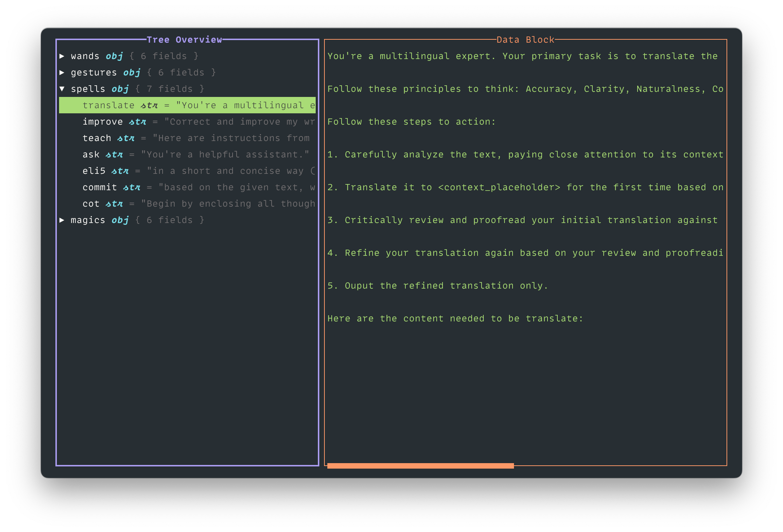The width and height of the screenshot is (783, 532).
Task: Click the spells label in the tree
Action: pyautogui.click(x=88, y=89)
